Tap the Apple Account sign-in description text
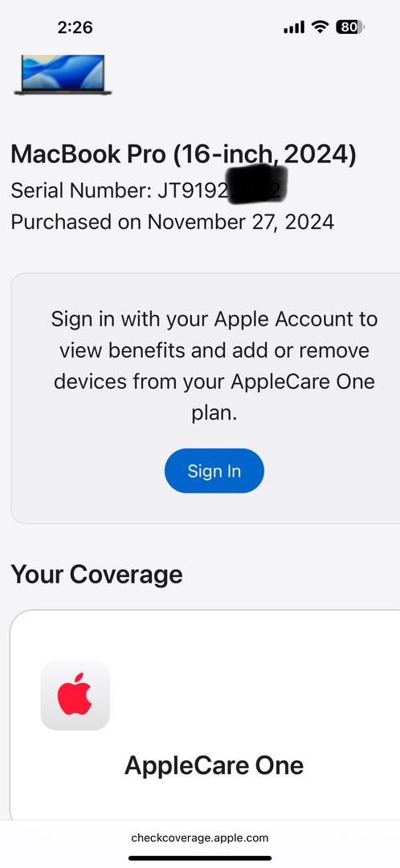The image size is (400, 868). (214, 366)
